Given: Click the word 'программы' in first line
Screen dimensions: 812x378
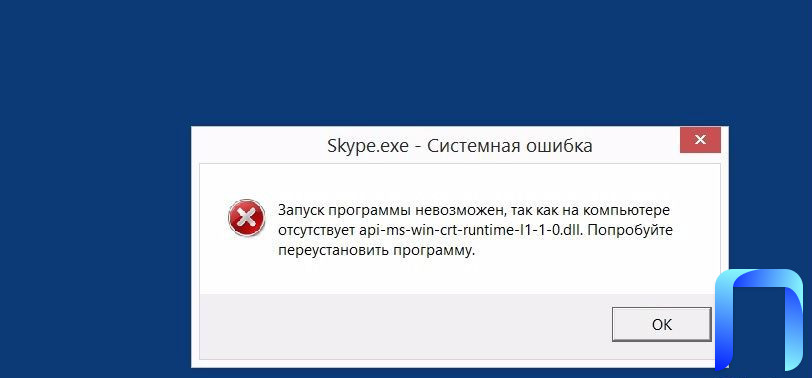Looking at the screenshot, I should coord(371,212).
